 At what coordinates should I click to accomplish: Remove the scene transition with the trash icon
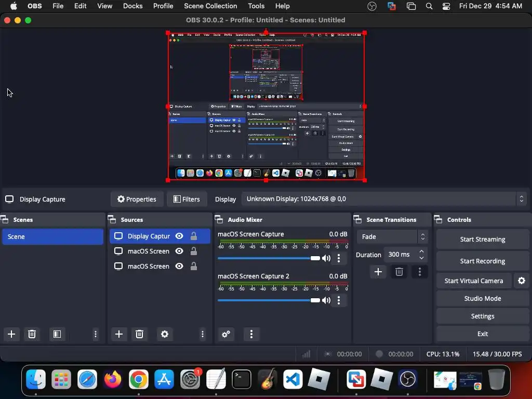coord(399,272)
